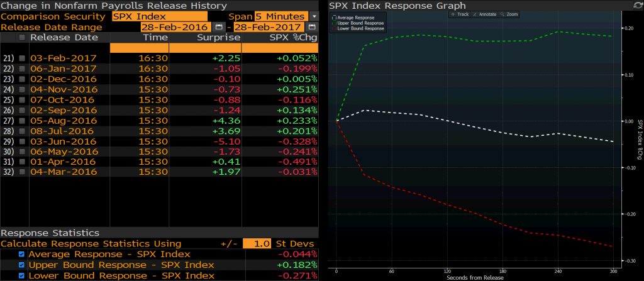Click the filter cell under Surprise column
644x281 pixels.
(205, 48)
